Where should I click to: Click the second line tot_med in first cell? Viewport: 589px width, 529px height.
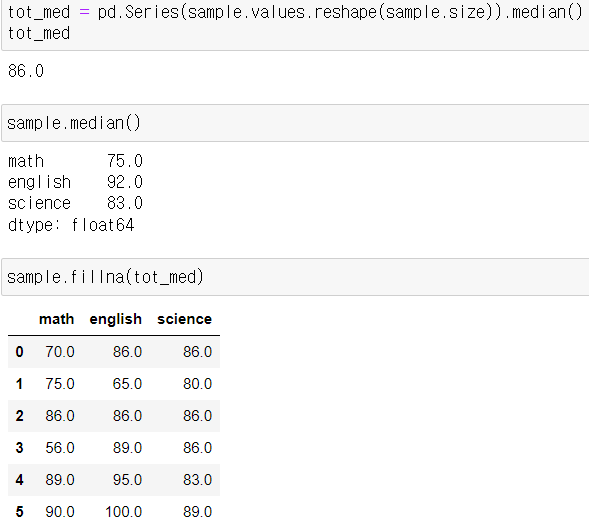coord(39,33)
